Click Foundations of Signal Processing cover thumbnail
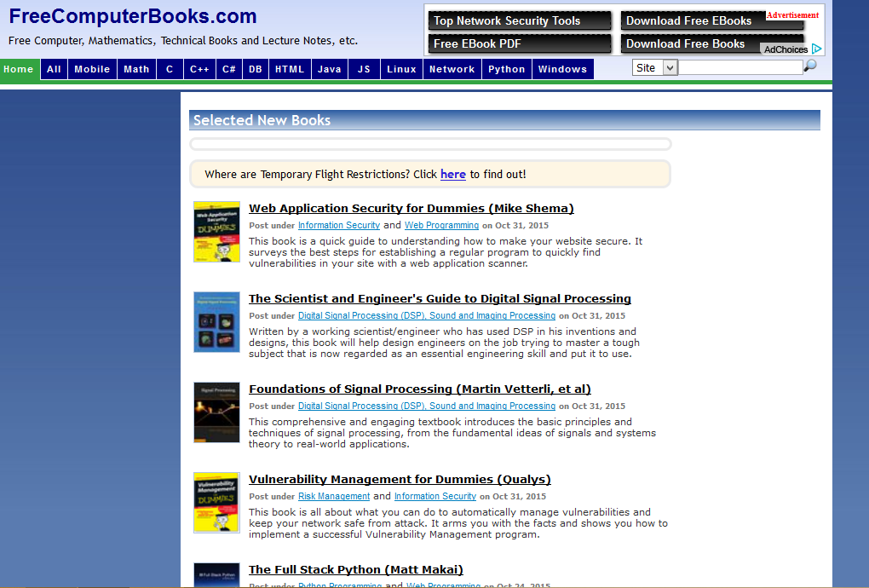The image size is (869, 588). click(x=216, y=412)
